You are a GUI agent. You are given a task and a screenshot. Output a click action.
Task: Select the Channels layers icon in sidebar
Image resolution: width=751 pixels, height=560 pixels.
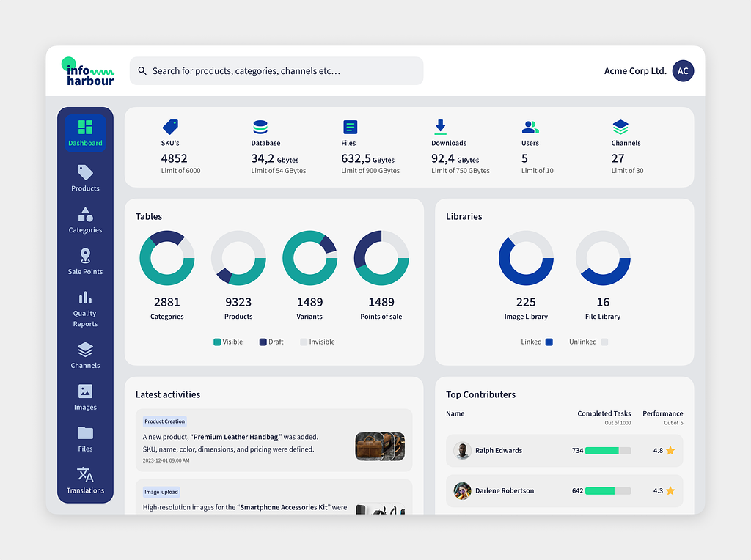(85, 350)
